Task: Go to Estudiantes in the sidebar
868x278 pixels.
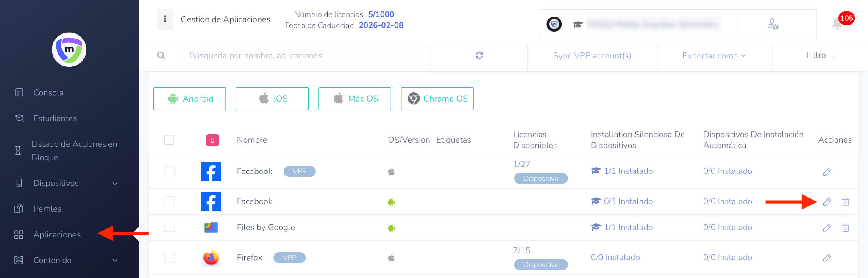Action: click(55, 118)
